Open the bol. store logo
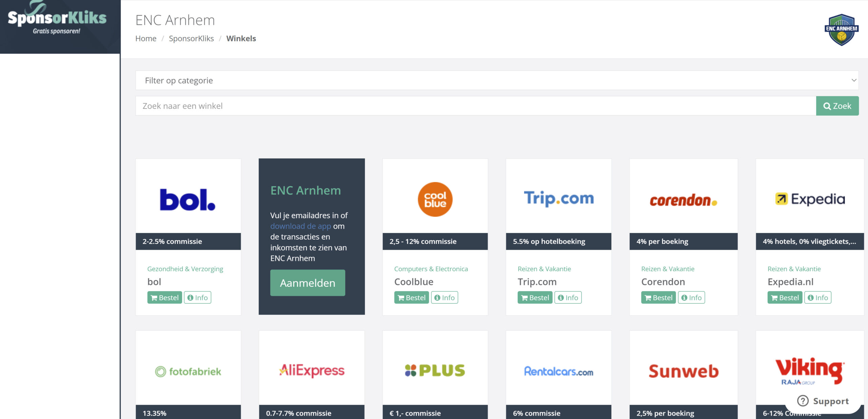Viewport: 868px width, 419px height. coord(188,199)
